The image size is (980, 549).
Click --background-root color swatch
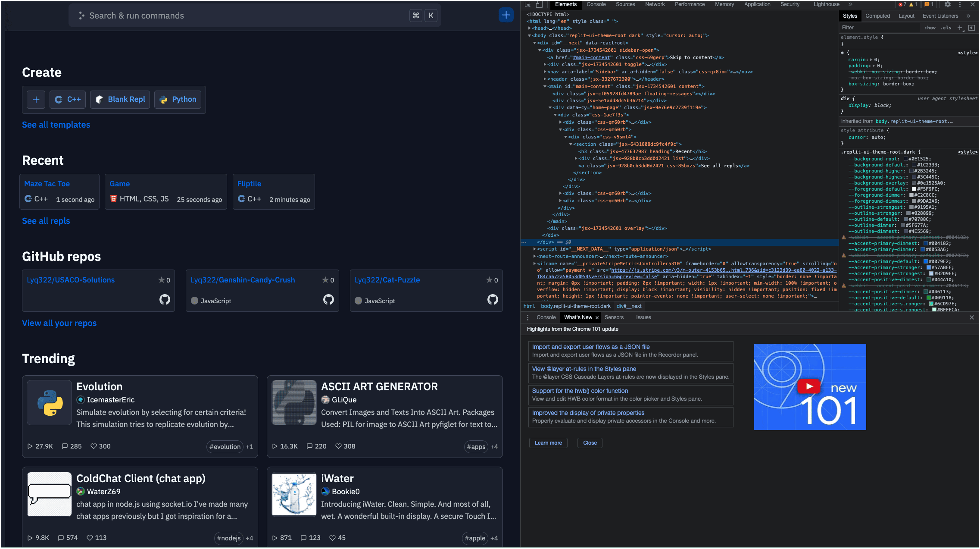click(x=905, y=159)
